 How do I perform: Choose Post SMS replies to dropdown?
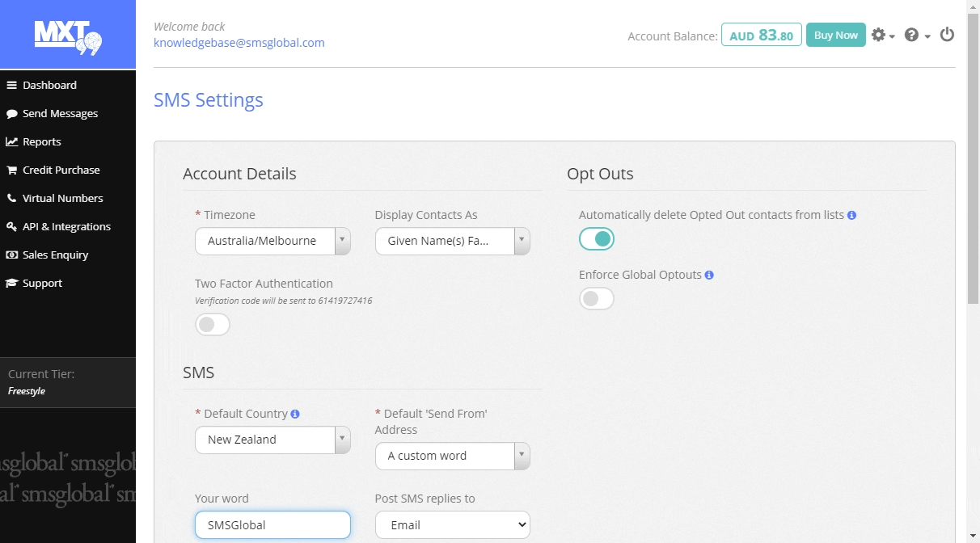coord(452,525)
